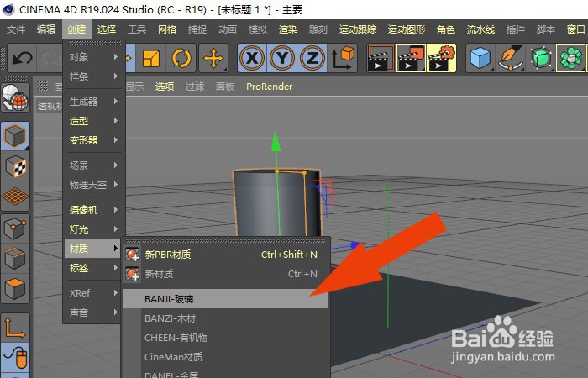This screenshot has width=588, height=378.
Task: Create 新材质 material
Action: (x=226, y=274)
